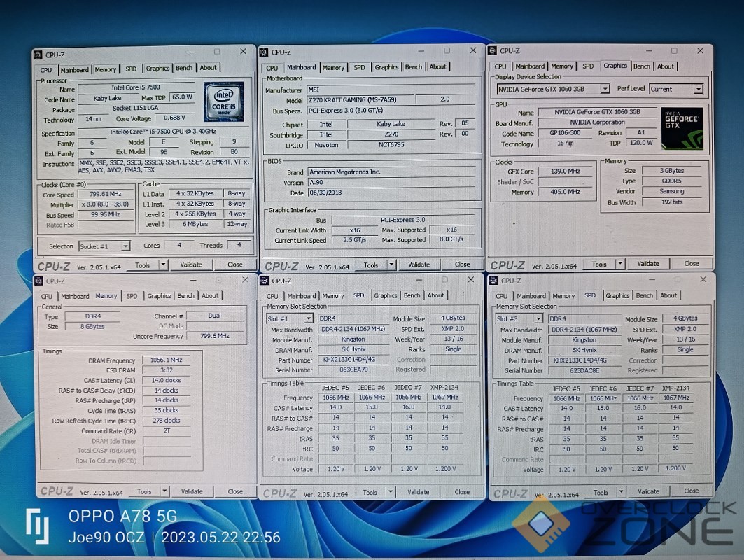The width and height of the screenshot is (744, 560).
Task: Click the BIOS Date field 06/30/2018
Action: tap(391, 192)
